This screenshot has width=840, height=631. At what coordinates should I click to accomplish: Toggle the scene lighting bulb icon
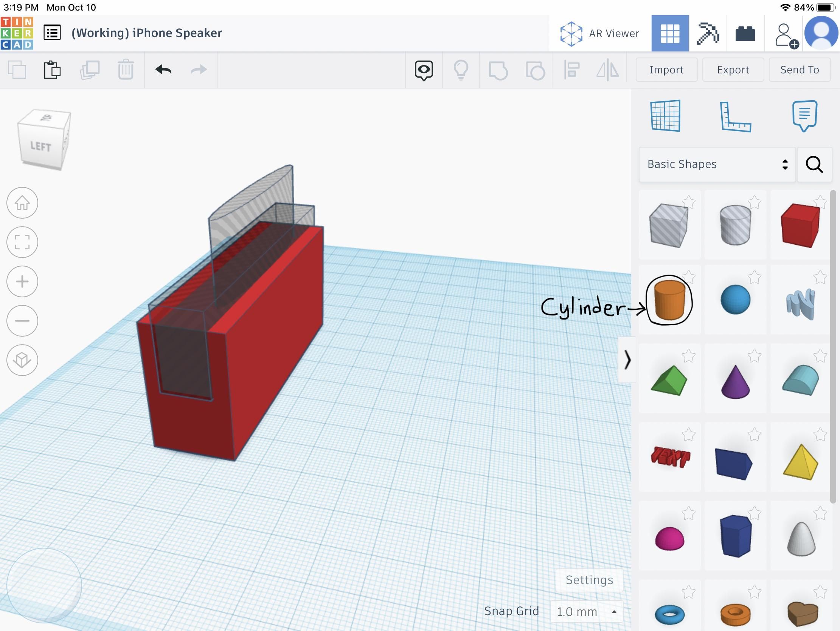[461, 70]
